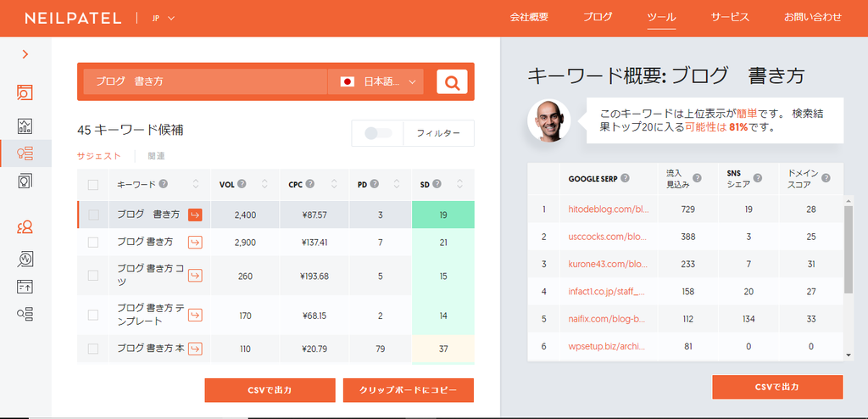Open arrow icon for 2,900 volume keyword row
The image size is (868, 419).
(x=195, y=243)
